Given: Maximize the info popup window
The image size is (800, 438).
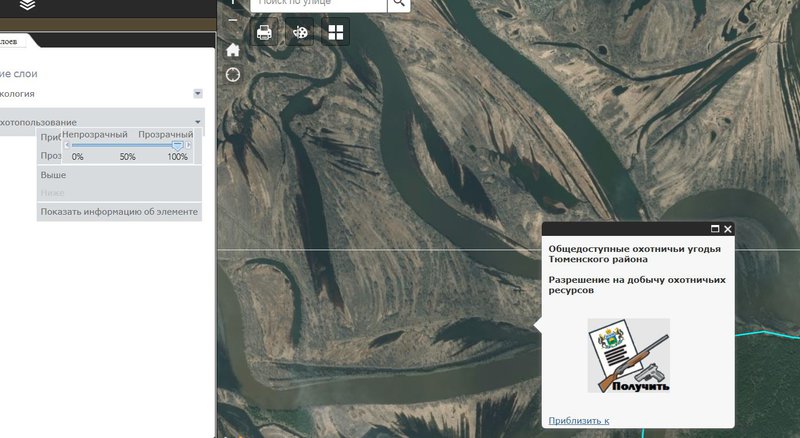Looking at the screenshot, I should point(715,229).
